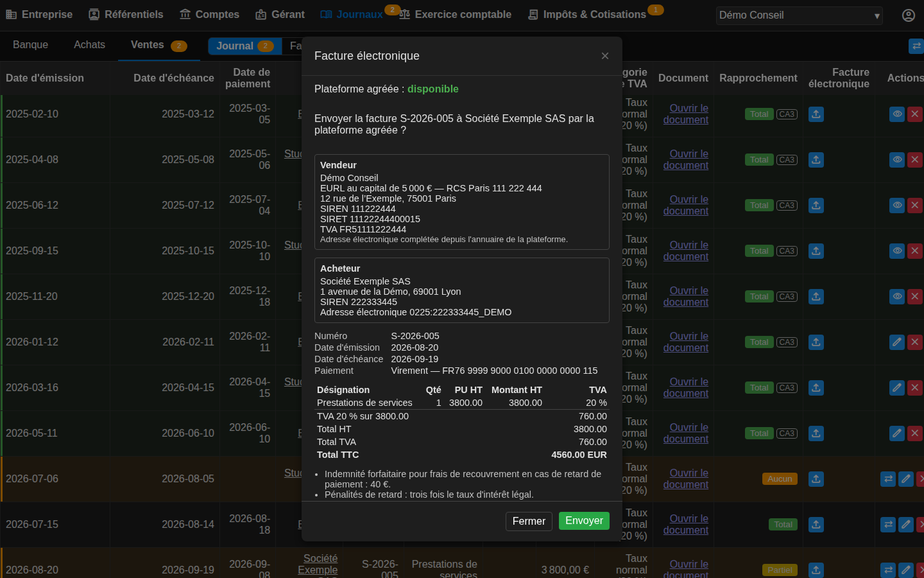Edit the 2026-07-06 entry with the pencil icon
The image size is (924, 578).
click(906, 479)
